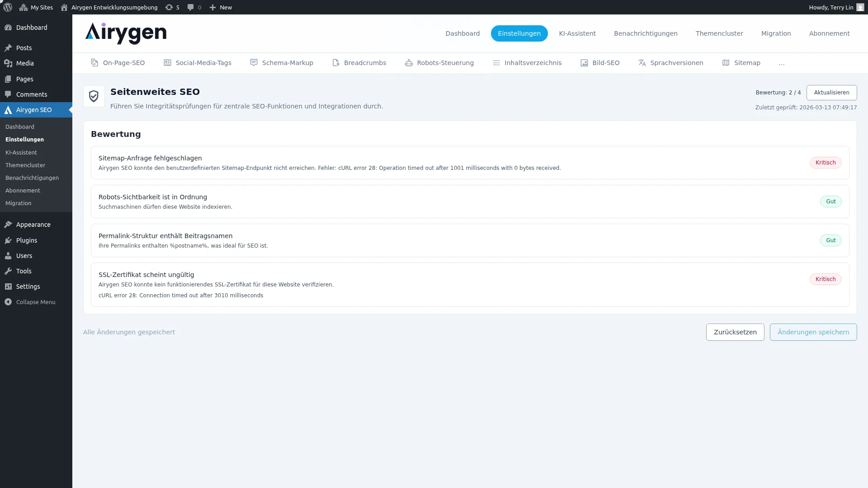The image size is (868, 488).
Task: Click Änderungen speichern button
Action: [x=813, y=332]
